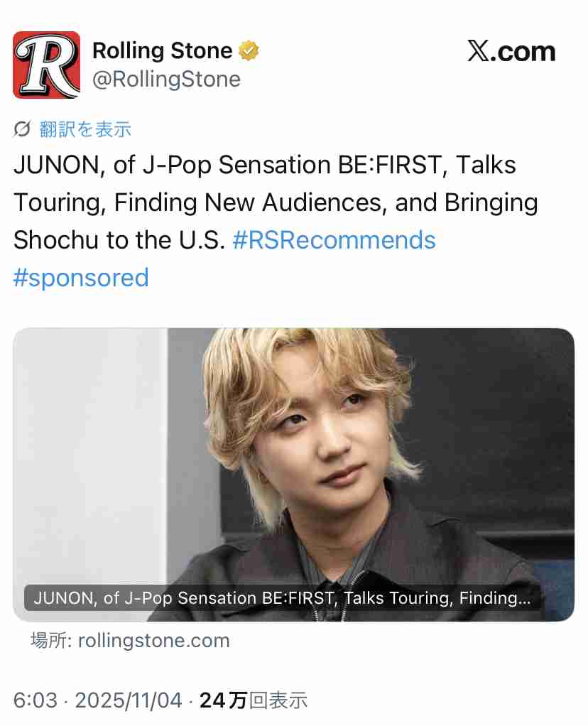Image resolution: width=588 pixels, height=726 pixels.
Task: Click the tweet line starting with Shochu
Action: 121,240
